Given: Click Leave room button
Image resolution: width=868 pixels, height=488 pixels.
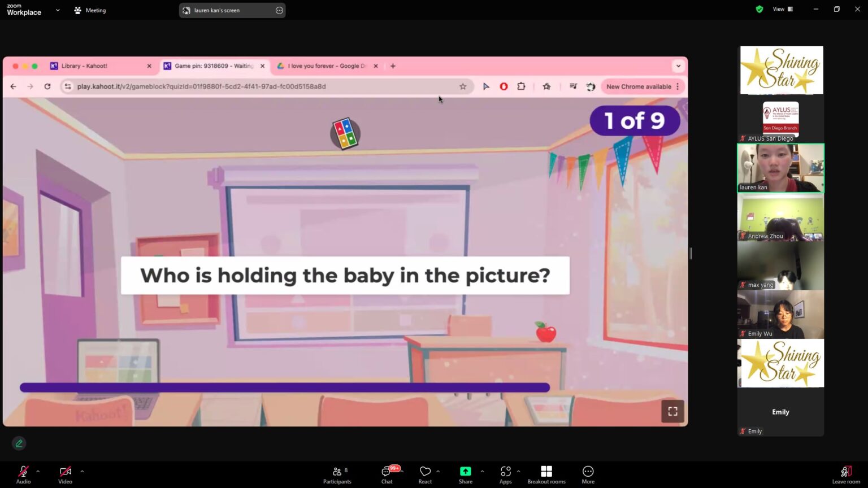Looking at the screenshot, I should click(x=846, y=474).
